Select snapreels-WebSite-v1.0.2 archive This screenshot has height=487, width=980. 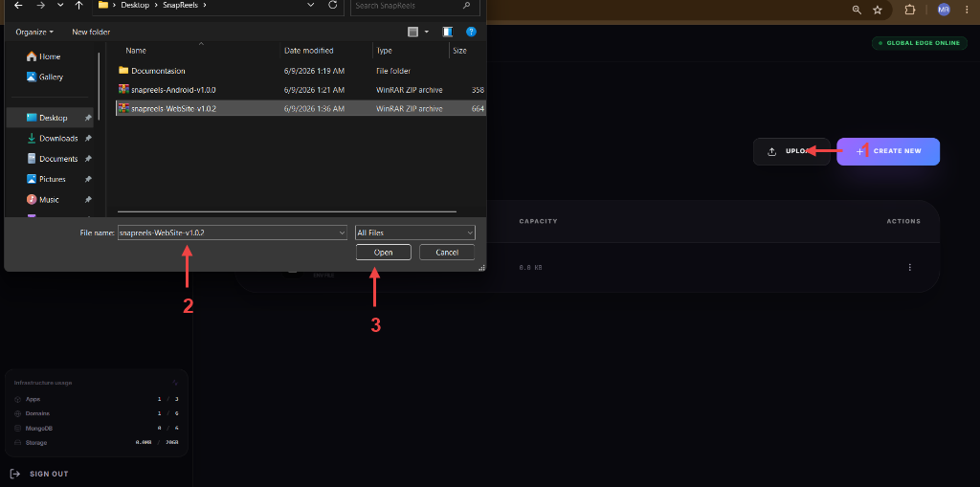click(x=301, y=108)
